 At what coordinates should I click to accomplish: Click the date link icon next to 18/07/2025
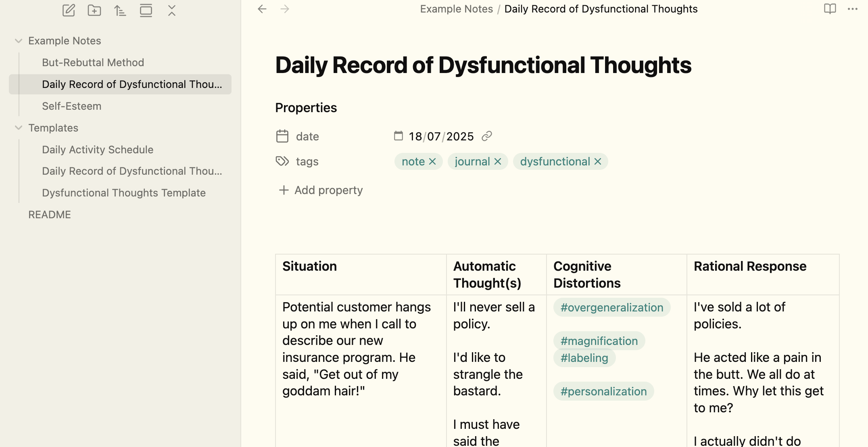[x=487, y=136]
